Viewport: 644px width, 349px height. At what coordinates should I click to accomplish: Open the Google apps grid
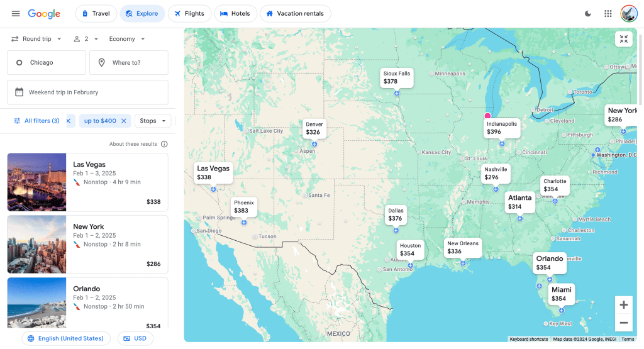(608, 13)
